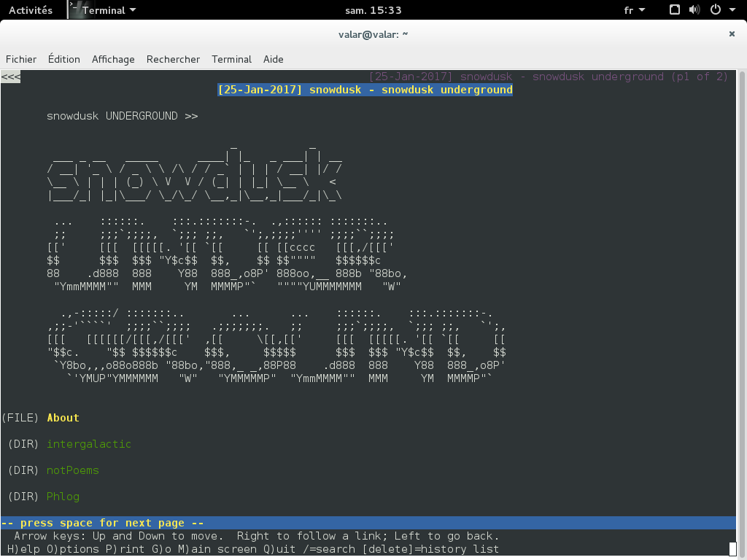747x560 pixels.
Task: Click the volume speaker icon
Action: 694,9
